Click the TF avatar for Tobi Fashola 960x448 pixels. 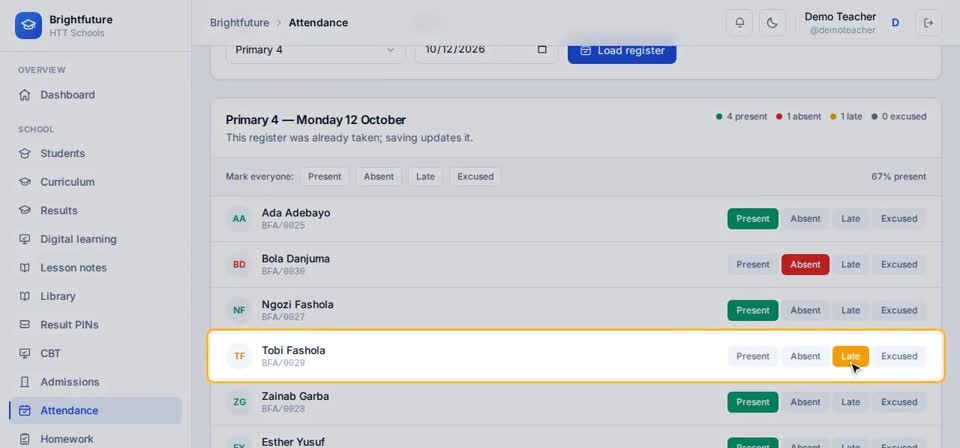pos(239,356)
